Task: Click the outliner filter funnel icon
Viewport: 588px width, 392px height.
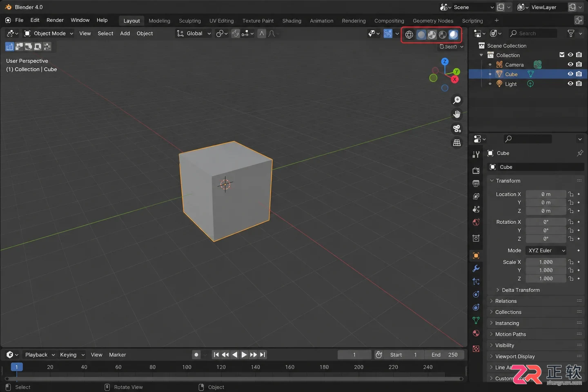Action: [571, 33]
